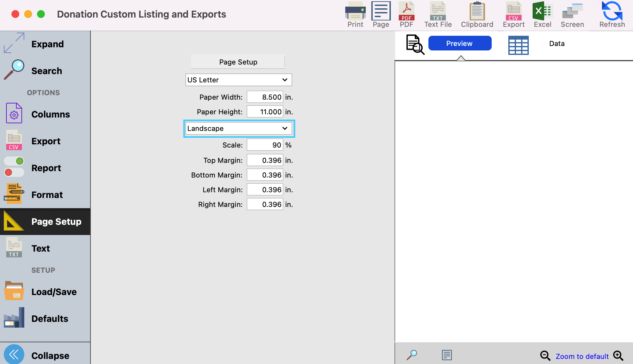The image size is (633, 364).
Task: Open the US Letter paper size dropdown
Action: tap(238, 80)
